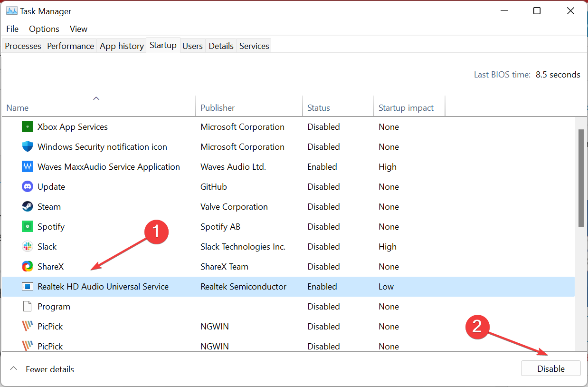Click the Slack logo icon

(28, 247)
